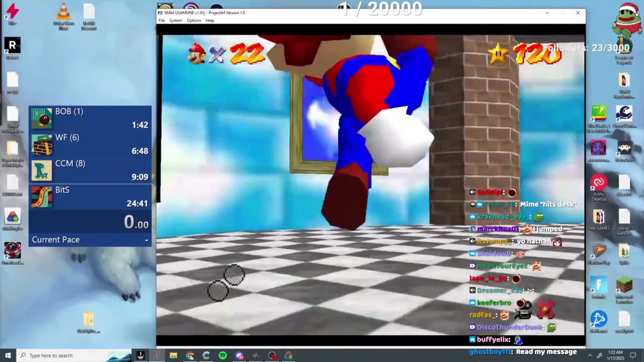Open the File menu in Project64
The image size is (644, 362).
tap(162, 21)
